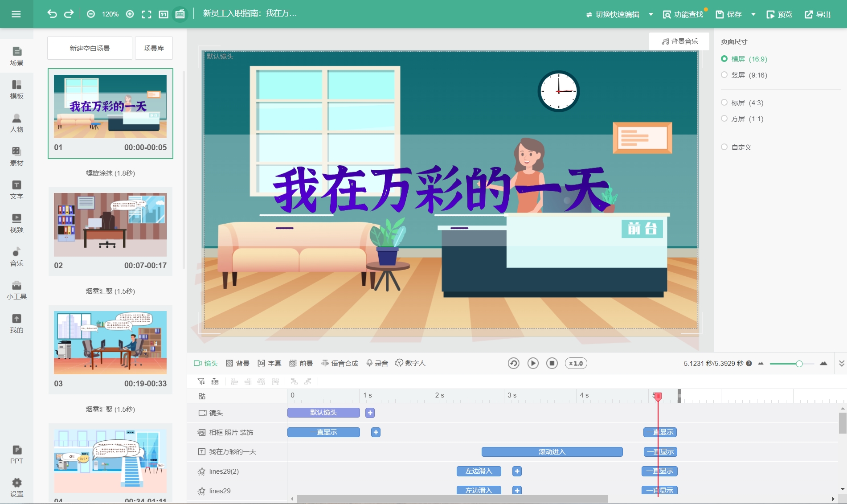Open the PPT import panel
Screen dimensions: 847x504
tap(16, 455)
